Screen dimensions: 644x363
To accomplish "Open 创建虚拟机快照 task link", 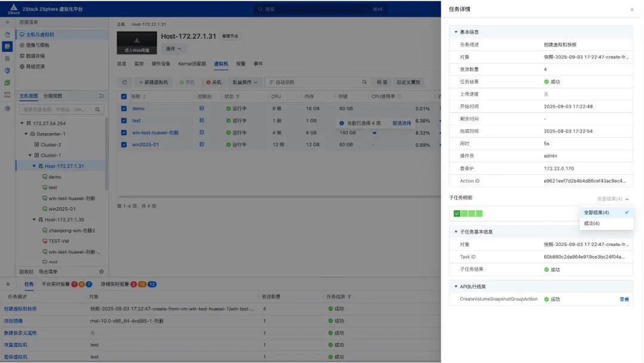I will pos(20,309).
